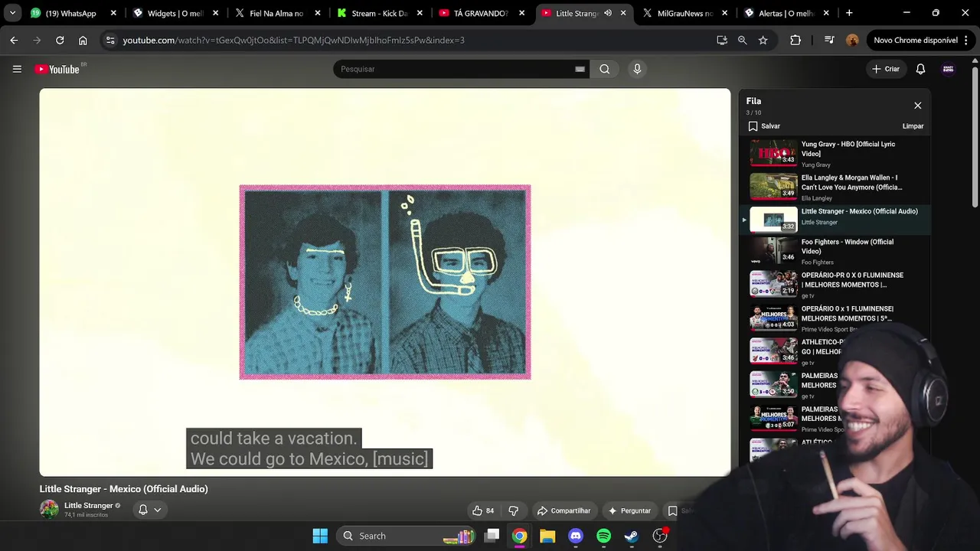Click the Chrome address bar URL
Viewport: 980px width, 551px height.
click(293, 40)
